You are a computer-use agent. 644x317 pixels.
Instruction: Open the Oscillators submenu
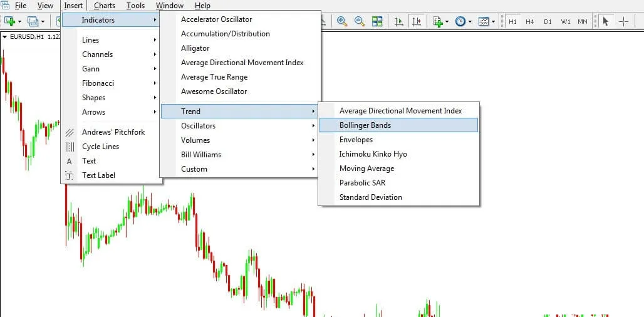240,126
